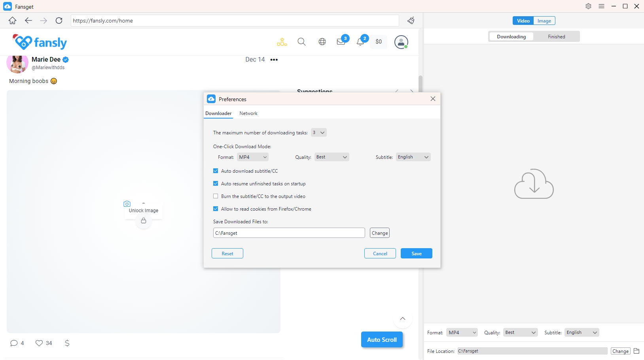Screen dimensions: 644x360
Task: Click Change beside the C:\Fansget save path
Action: 380,233
